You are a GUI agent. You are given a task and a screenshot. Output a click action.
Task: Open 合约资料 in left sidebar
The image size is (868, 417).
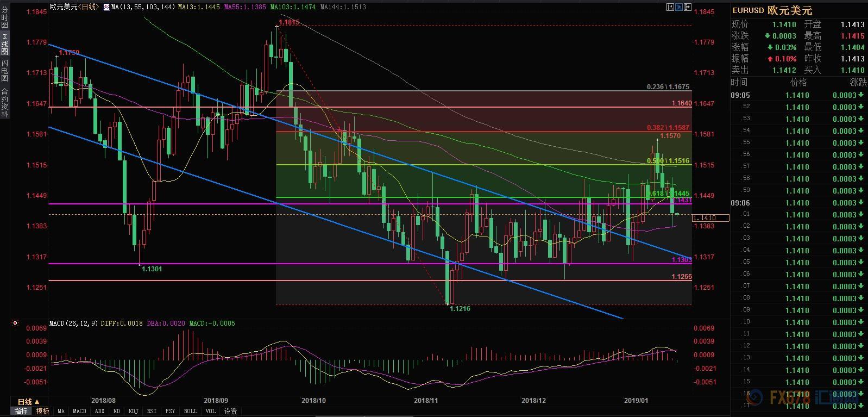pyautogui.click(x=4, y=103)
